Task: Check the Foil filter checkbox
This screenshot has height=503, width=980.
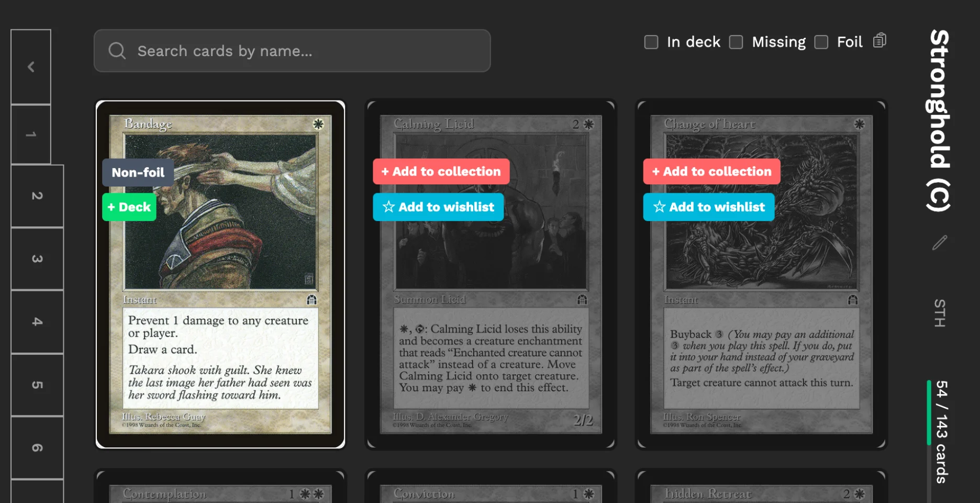Action: [x=821, y=42]
